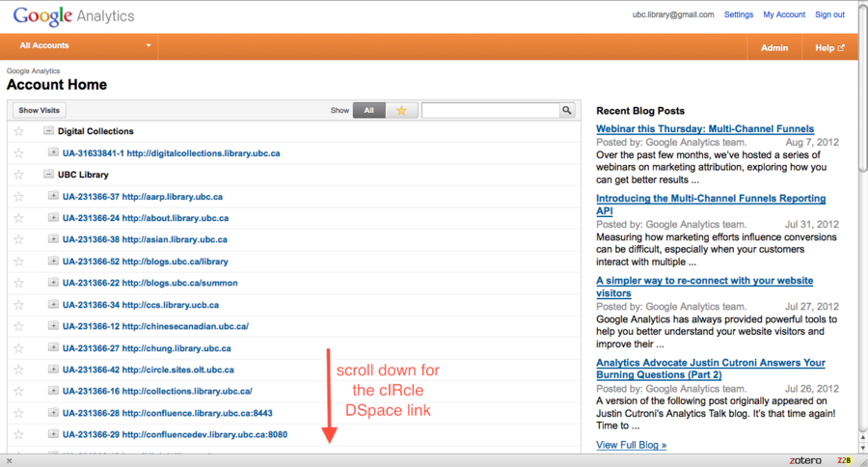This screenshot has width=868, height=467.
Task: Click the account search text field
Action: tap(490, 111)
